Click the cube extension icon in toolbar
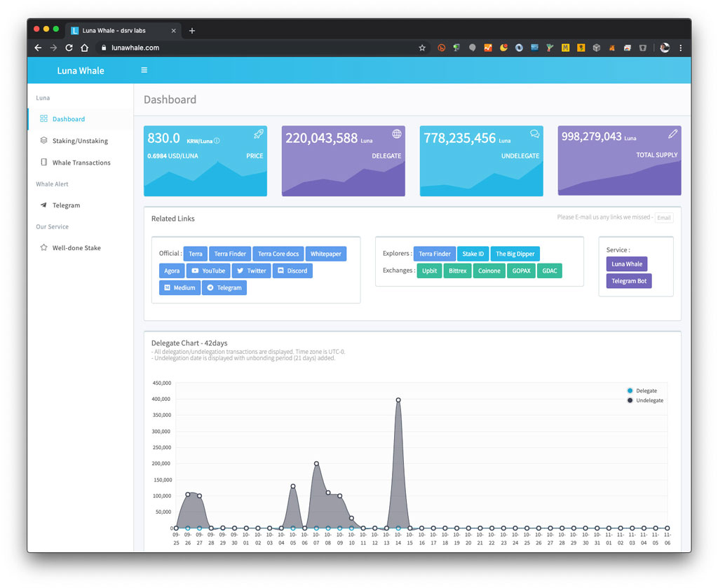This screenshot has height=588, width=718. pyautogui.click(x=596, y=48)
